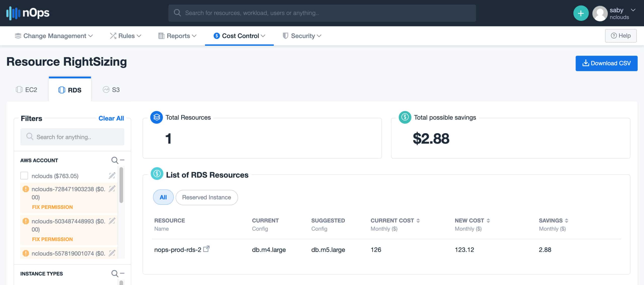
Task: Click the List of RDS Resources dollar icon
Action: click(x=157, y=174)
